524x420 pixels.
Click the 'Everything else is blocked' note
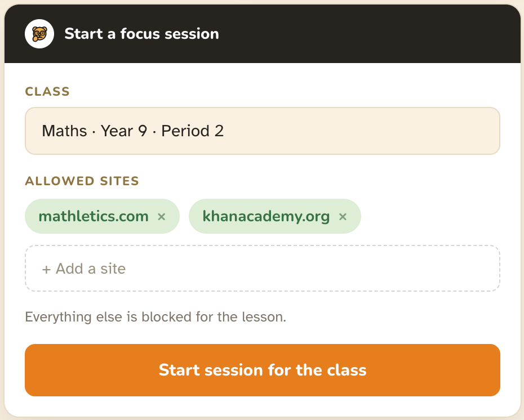(156, 317)
